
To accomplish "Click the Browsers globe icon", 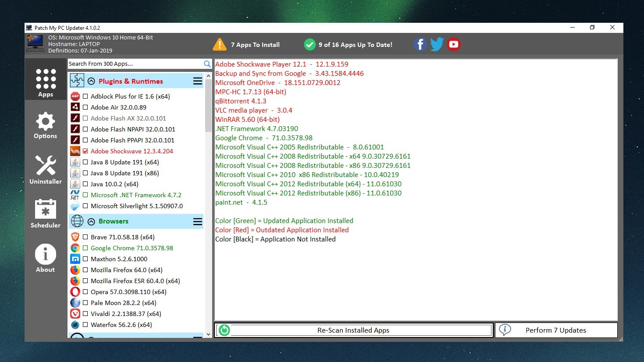I will (77, 221).
